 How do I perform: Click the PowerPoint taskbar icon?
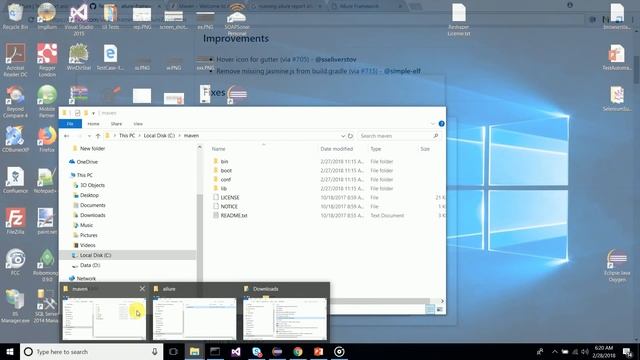pos(319,351)
